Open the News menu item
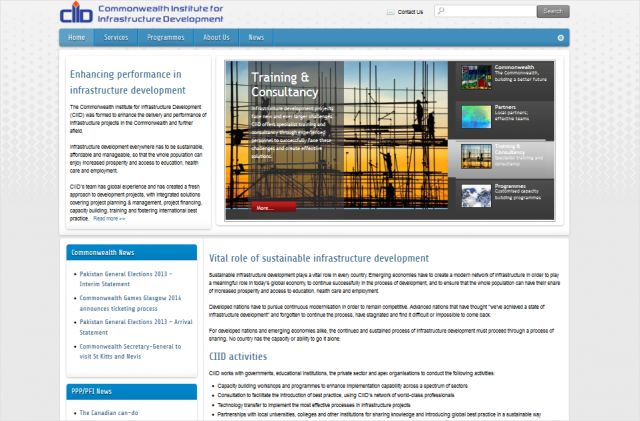The height and width of the screenshot is (421, 640). pyautogui.click(x=256, y=38)
